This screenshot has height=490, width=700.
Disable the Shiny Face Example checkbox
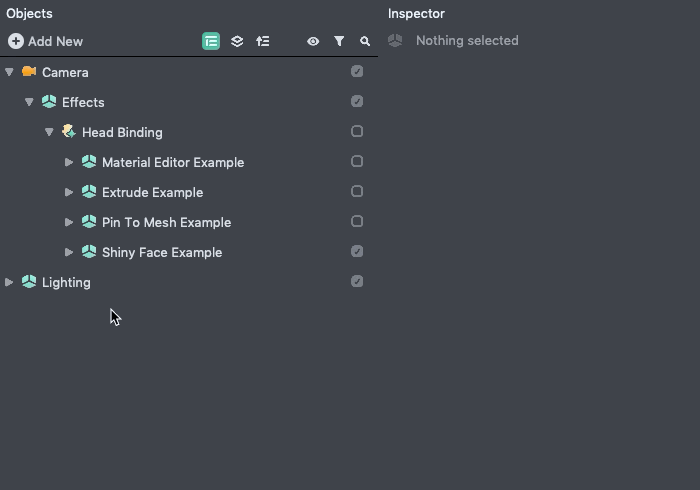coord(357,251)
